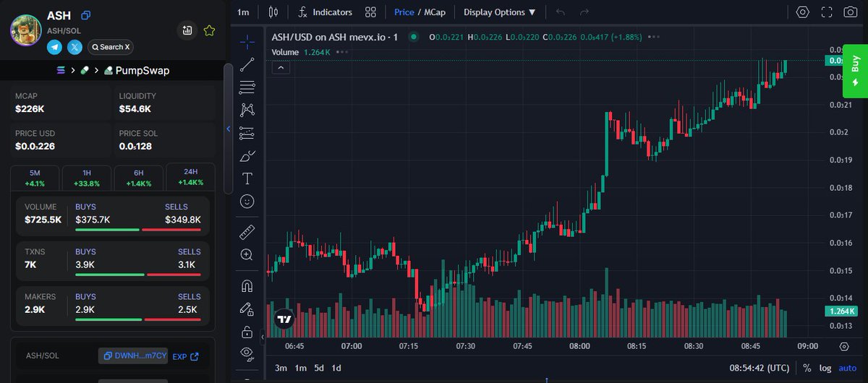Image resolution: width=868 pixels, height=383 pixels.
Task: Click the undo arrow in the chart toolbar
Action: [561, 12]
